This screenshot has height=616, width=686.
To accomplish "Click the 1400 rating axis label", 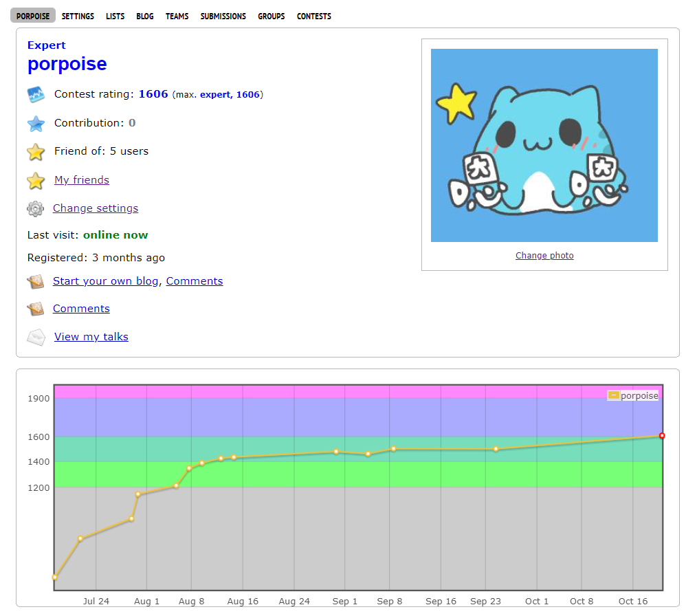I will tap(38, 462).
